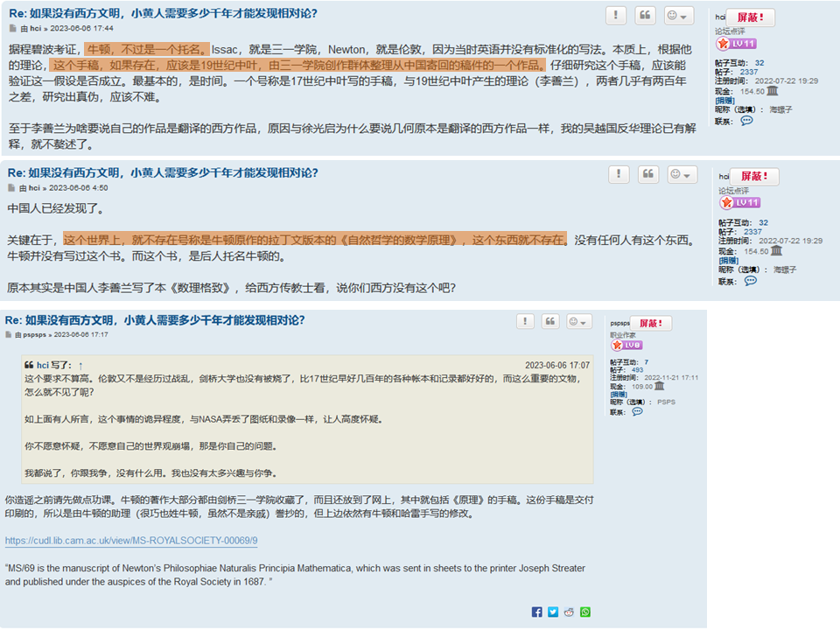Click interaction count 7 on pspsps profile
The width and height of the screenshot is (840, 630).
coord(646,362)
